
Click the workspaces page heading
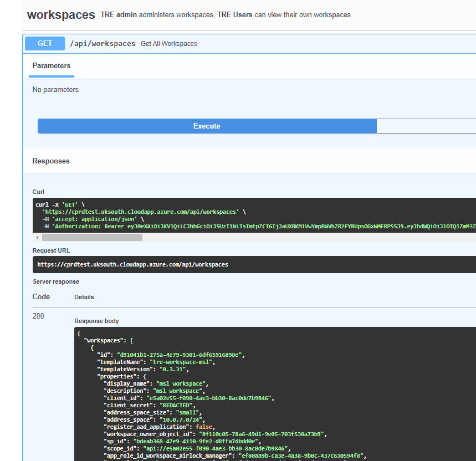(x=60, y=14)
